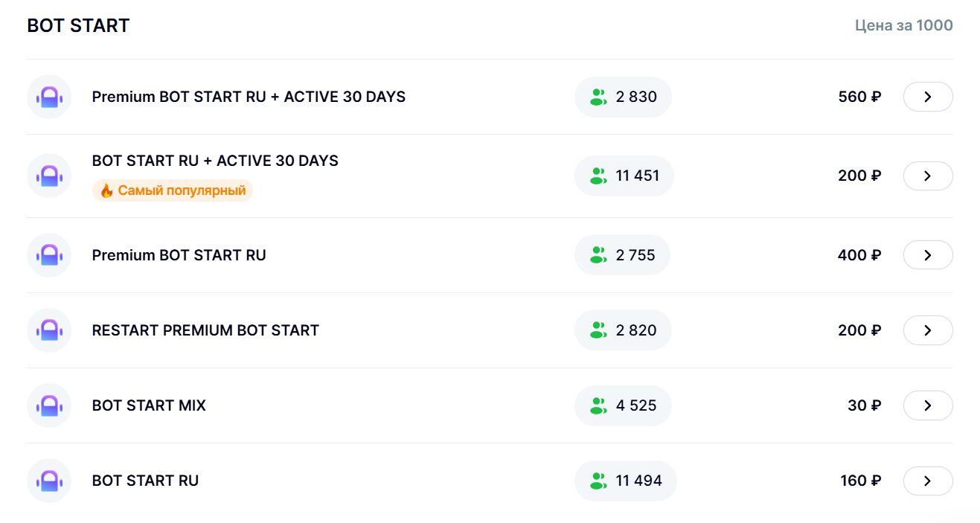Click the fire icon in Самый популярный badge

click(106, 191)
